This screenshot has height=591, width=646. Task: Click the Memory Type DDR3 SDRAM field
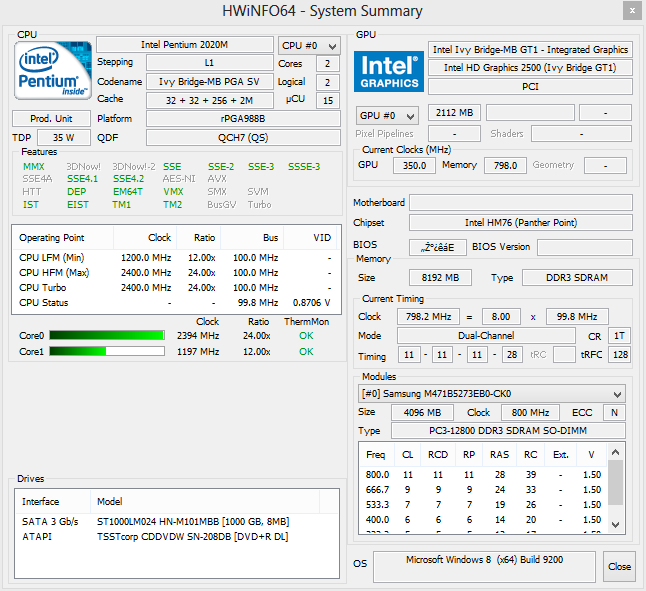point(577,278)
